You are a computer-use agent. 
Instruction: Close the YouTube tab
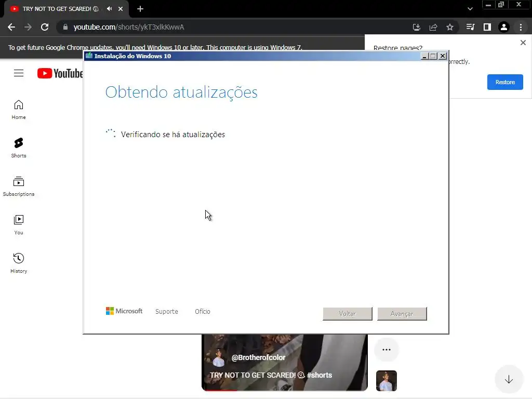coord(121,9)
